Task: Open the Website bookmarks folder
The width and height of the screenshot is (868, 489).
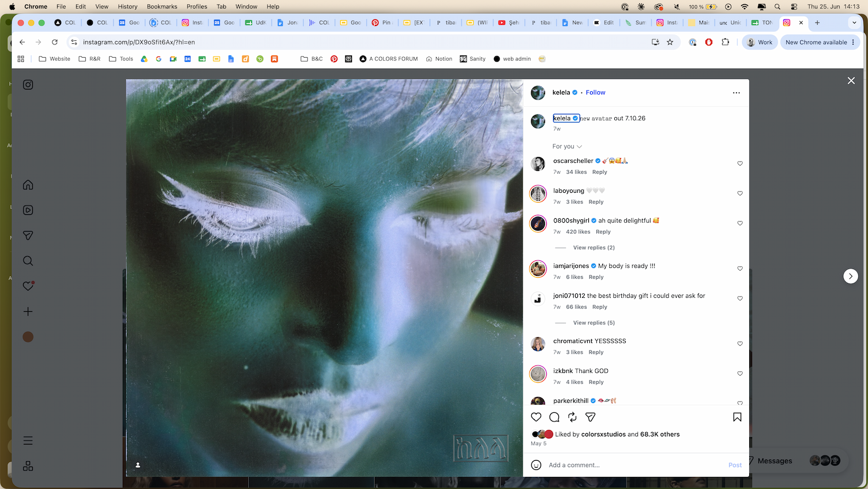Action: pos(54,59)
